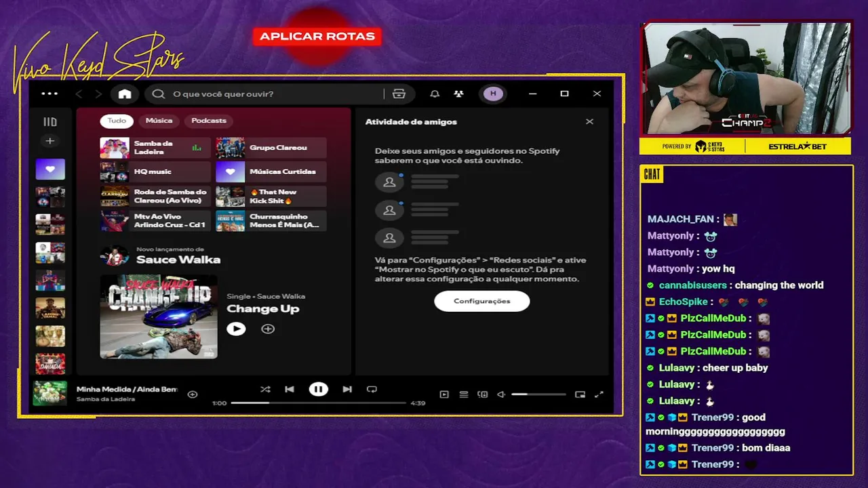
Task: Open the three-dots Spotify menu
Action: pos(50,94)
